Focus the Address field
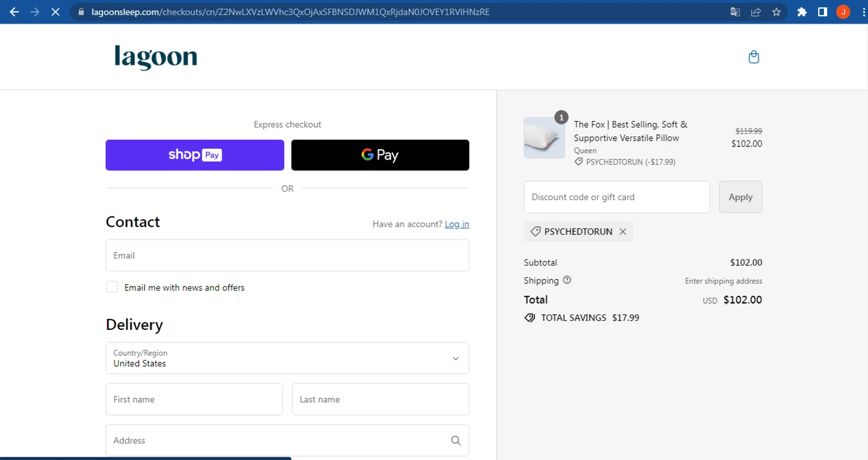This screenshot has width=868, height=460. (287, 440)
